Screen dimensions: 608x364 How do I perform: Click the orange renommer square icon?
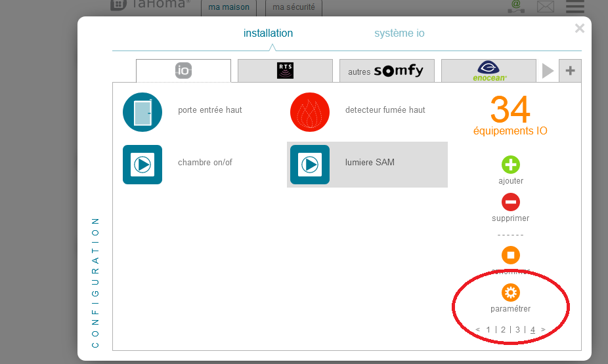click(x=510, y=255)
